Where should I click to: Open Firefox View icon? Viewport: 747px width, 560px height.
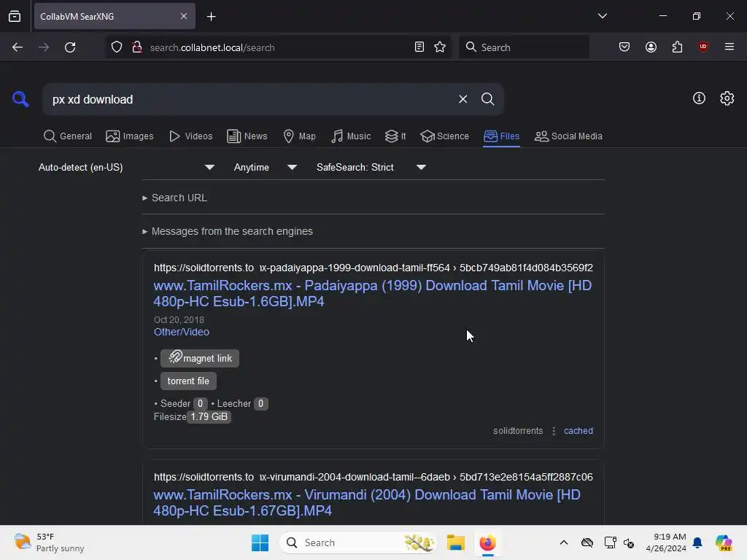click(x=15, y=16)
